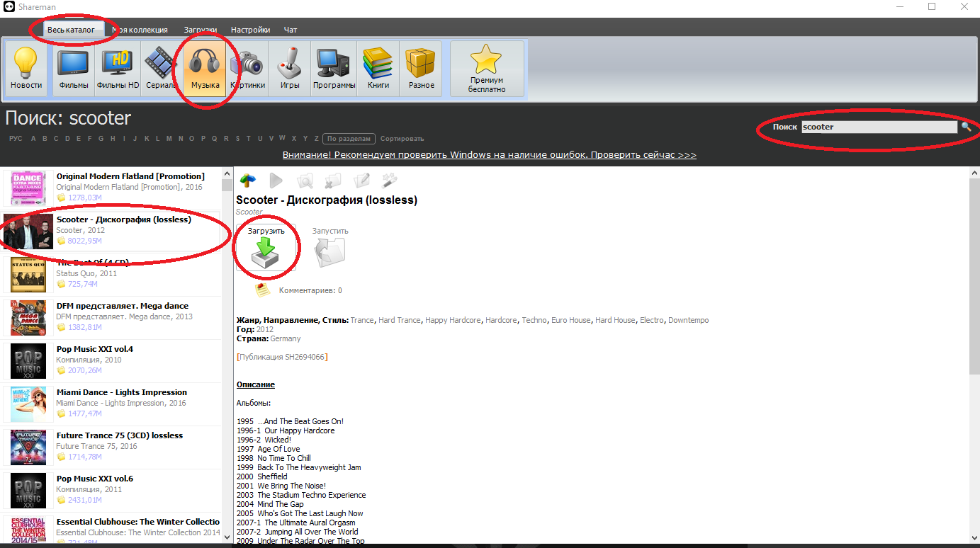Open the Сортировать sort options

[x=402, y=139]
